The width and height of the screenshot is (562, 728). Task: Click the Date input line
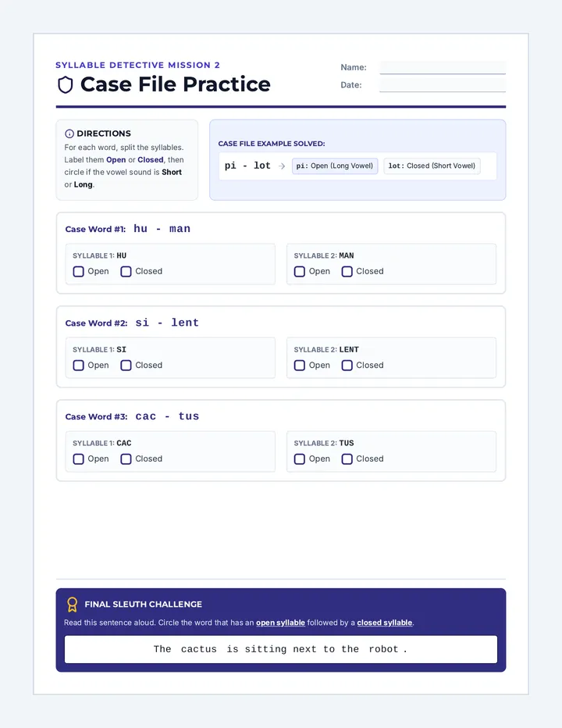click(x=443, y=85)
